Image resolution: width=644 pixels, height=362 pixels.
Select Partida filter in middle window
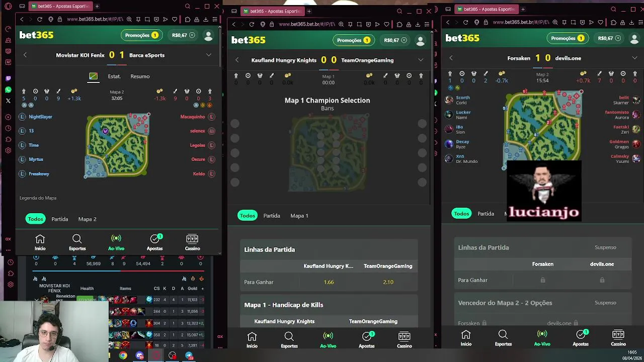[272, 216]
